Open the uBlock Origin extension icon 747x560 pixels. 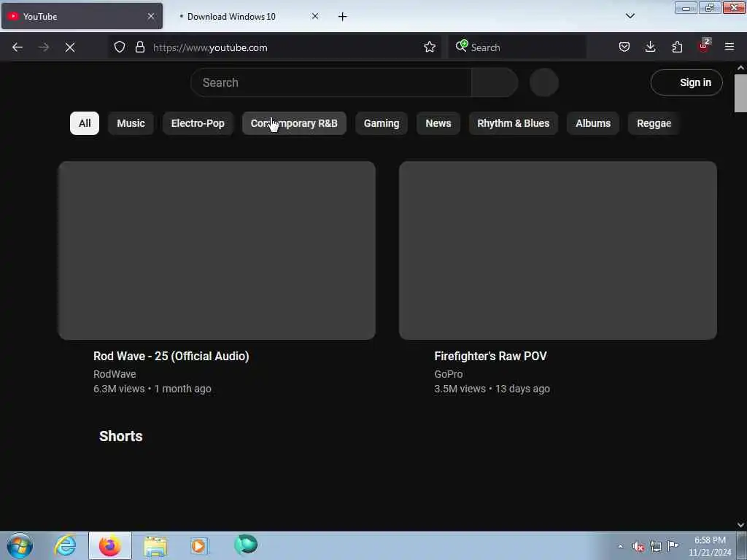704,46
